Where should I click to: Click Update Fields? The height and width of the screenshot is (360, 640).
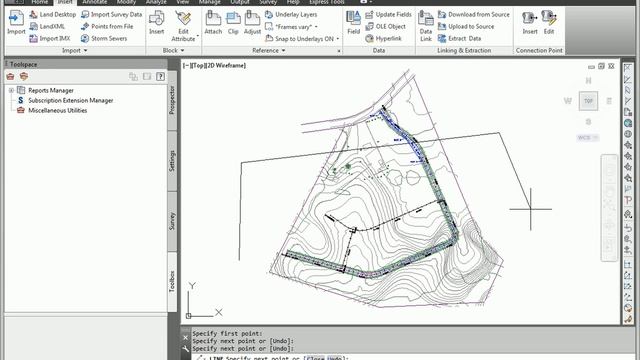click(388, 14)
